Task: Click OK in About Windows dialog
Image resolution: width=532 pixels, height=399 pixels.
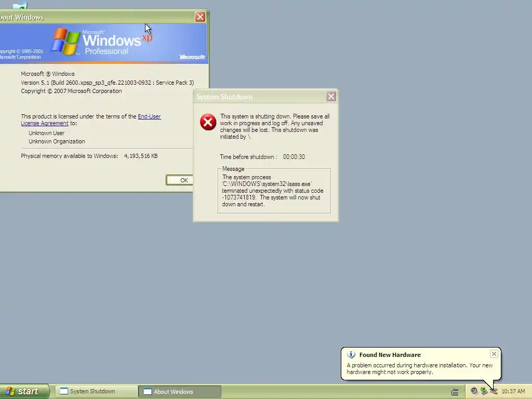Action: click(180, 180)
